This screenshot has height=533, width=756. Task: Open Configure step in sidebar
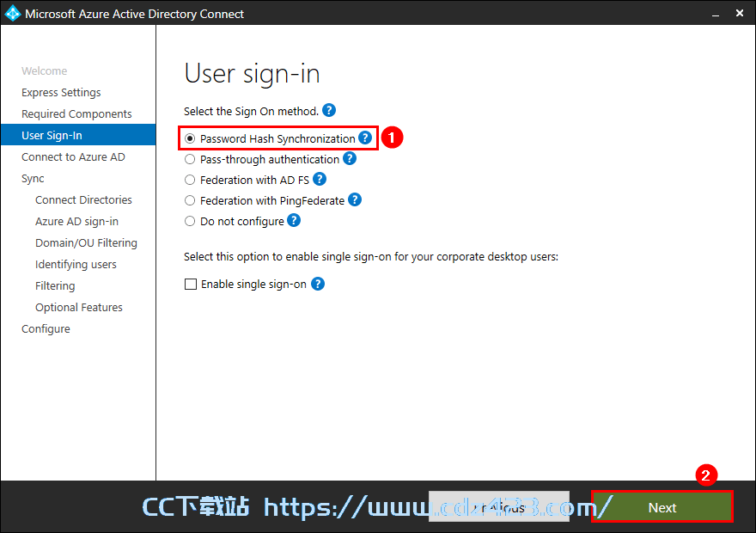click(x=46, y=328)
